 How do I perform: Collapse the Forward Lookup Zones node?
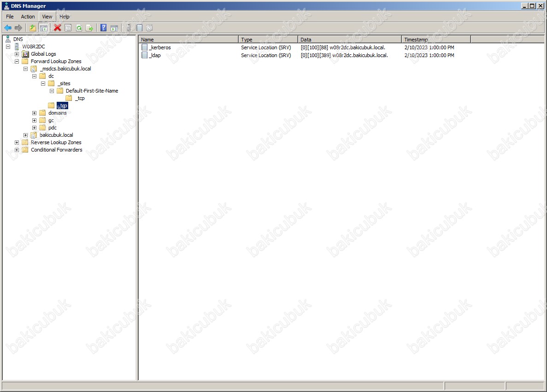[x=17, y=61]
